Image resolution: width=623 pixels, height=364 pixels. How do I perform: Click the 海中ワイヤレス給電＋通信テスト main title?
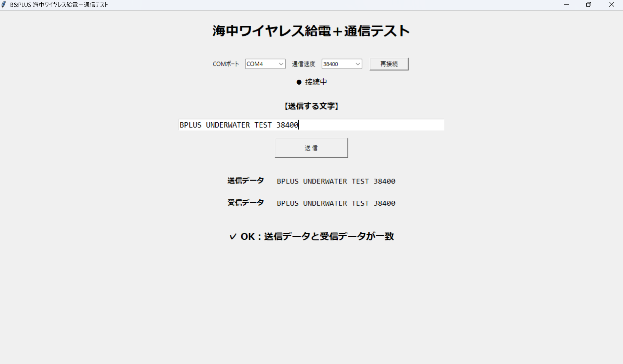pos(311,31)
